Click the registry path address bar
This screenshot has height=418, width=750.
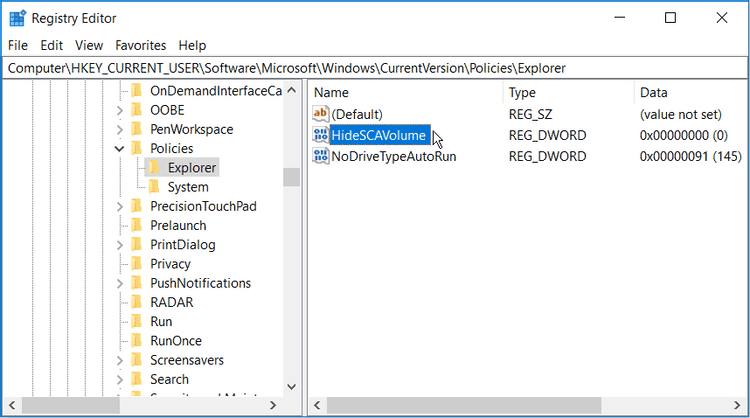tap(375, 68)
